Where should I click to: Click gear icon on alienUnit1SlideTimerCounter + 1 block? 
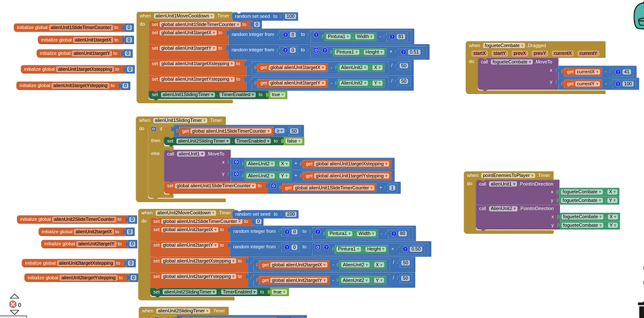[x=273, y=187]
